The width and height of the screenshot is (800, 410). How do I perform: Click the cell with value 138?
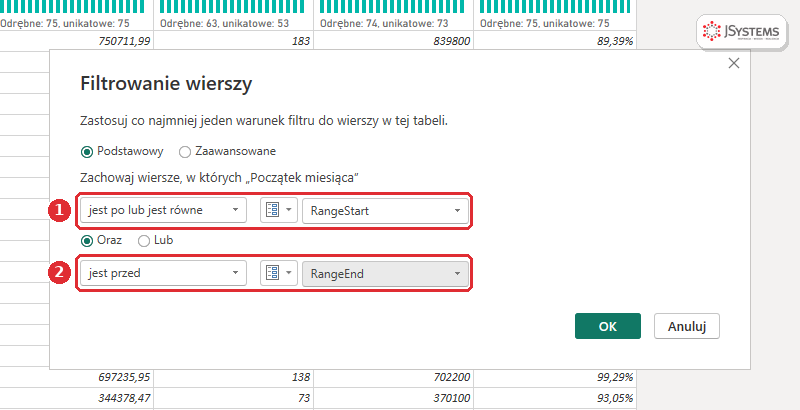pyautogui.click(x=234, y=377)
